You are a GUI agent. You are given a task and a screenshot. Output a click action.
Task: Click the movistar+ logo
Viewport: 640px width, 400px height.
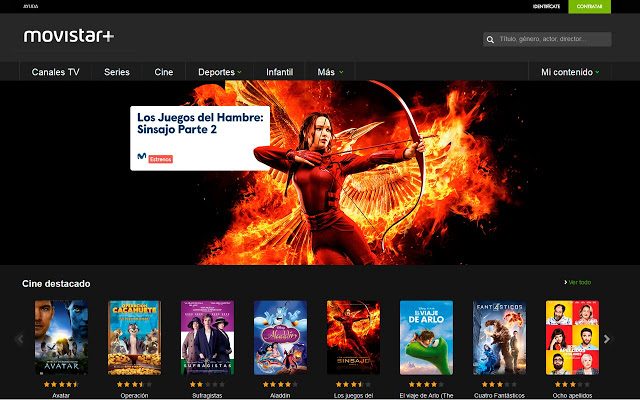[x=69, y=36]
